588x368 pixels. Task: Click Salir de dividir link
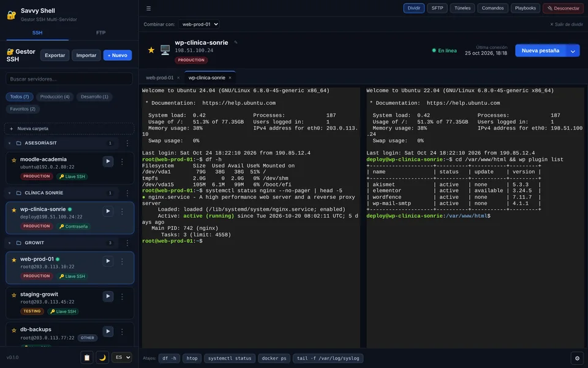[x=566, y=25]
